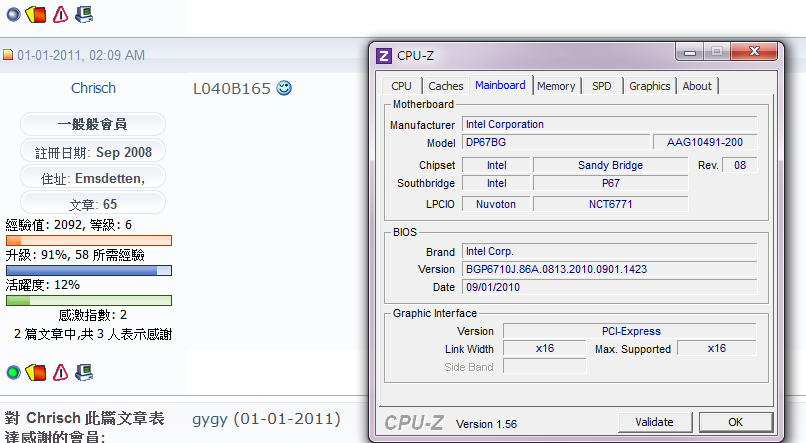
Task: Click the BIOS Date field 09/01/2010
Action: click(610, 287)
